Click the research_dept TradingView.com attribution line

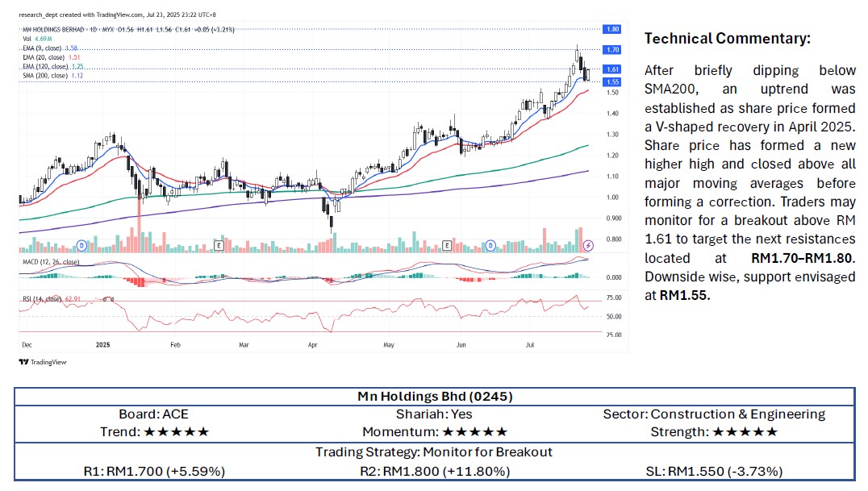click(117, 15)
